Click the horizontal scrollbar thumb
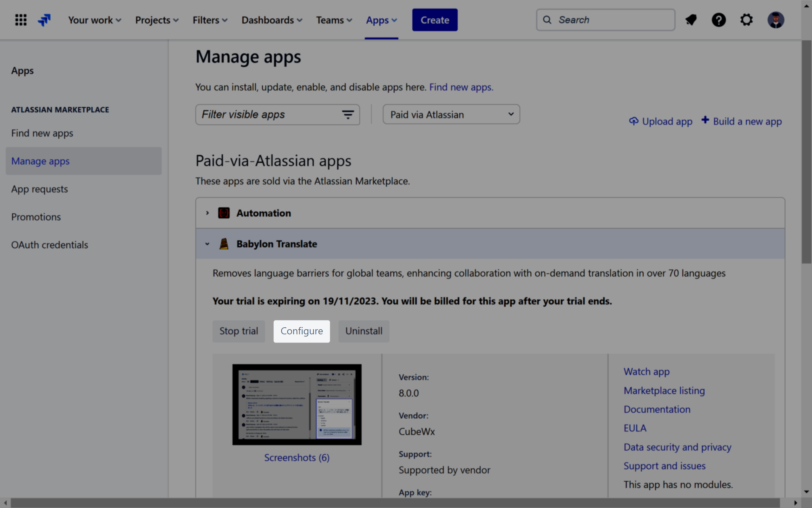 395,503
